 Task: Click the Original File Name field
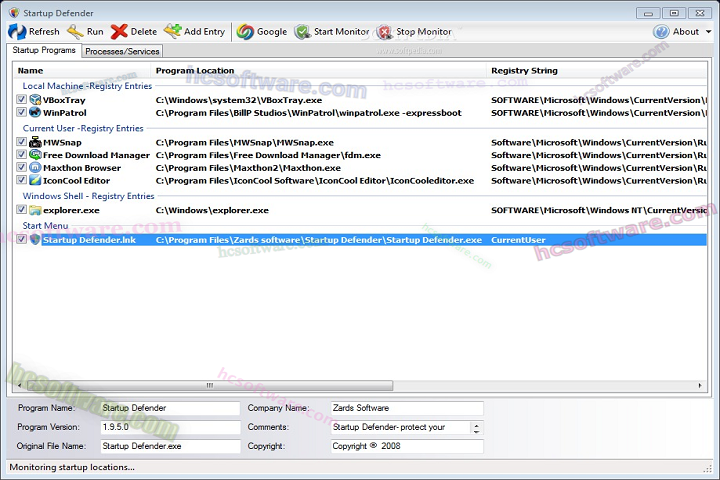(170, 446)
